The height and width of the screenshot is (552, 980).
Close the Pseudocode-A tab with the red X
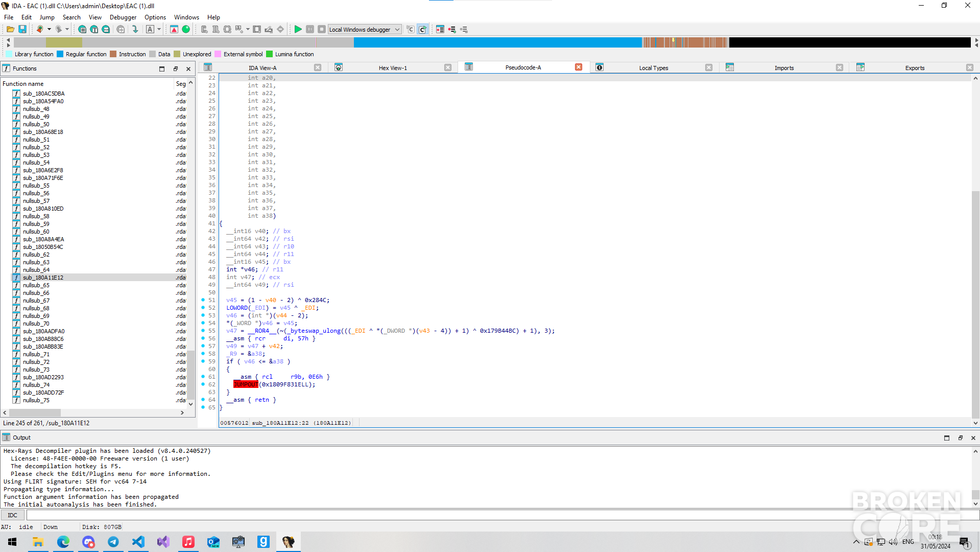point(579,67)
